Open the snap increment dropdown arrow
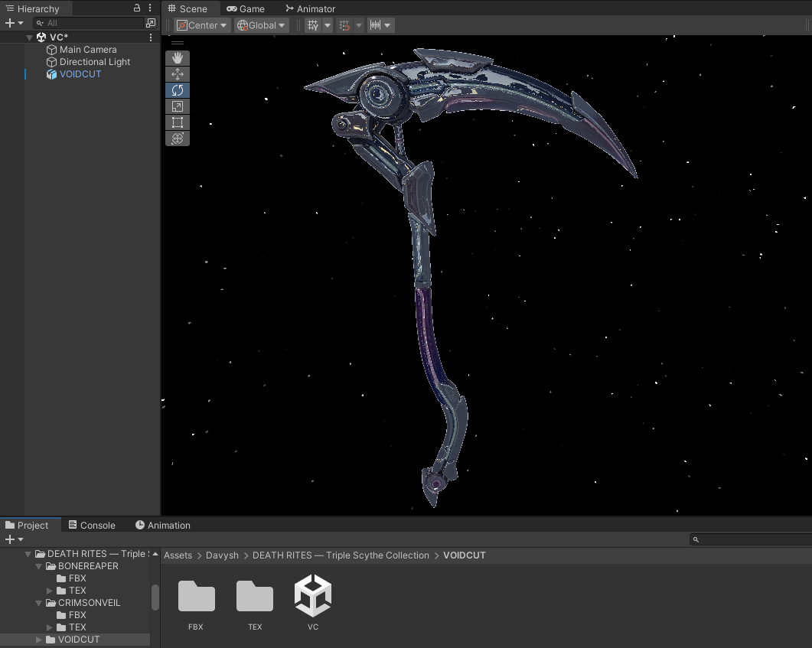 (387, 25)
